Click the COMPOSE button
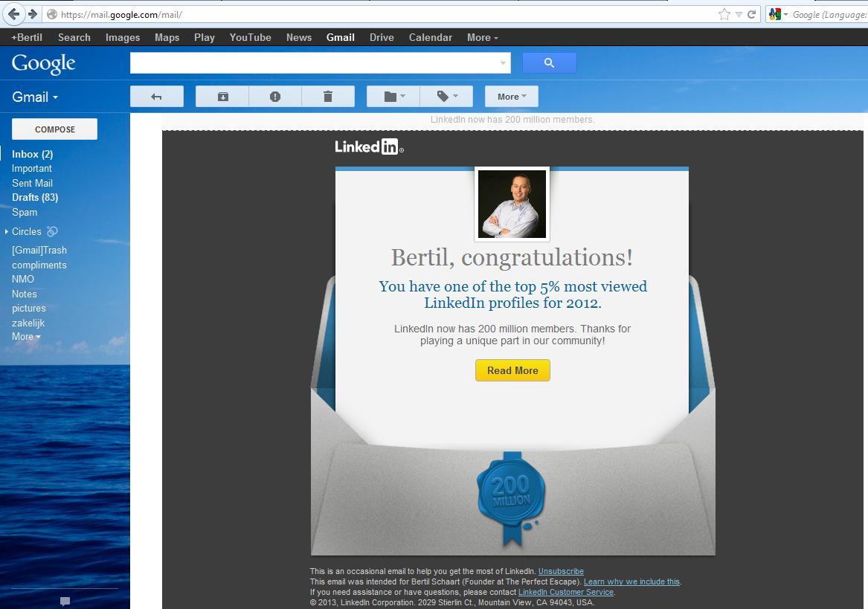Viewport: 868px width, 609px height. (55, 129)
